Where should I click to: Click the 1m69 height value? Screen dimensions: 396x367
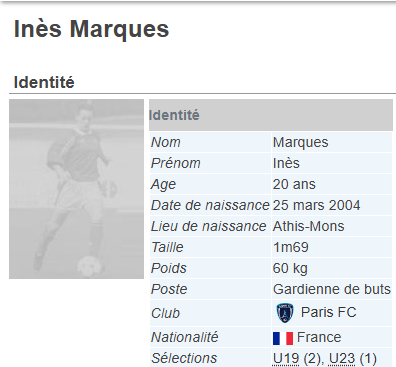(x=291, y=247)
